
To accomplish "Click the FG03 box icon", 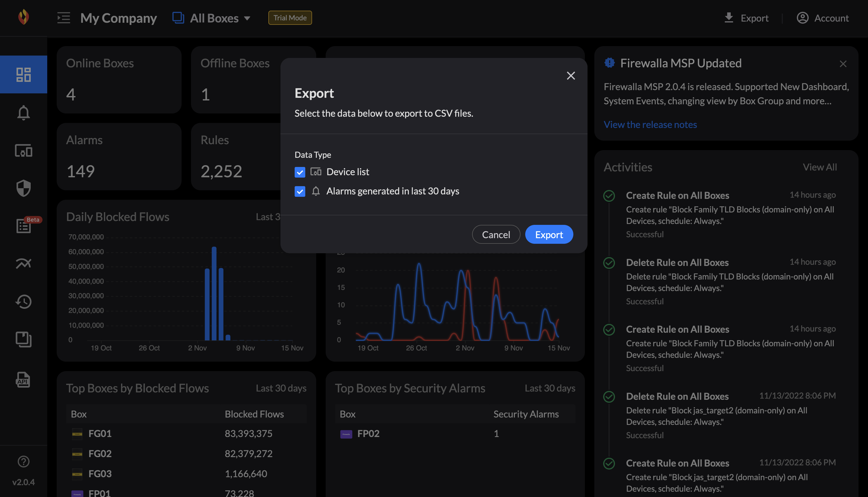I will click(77, 474).
